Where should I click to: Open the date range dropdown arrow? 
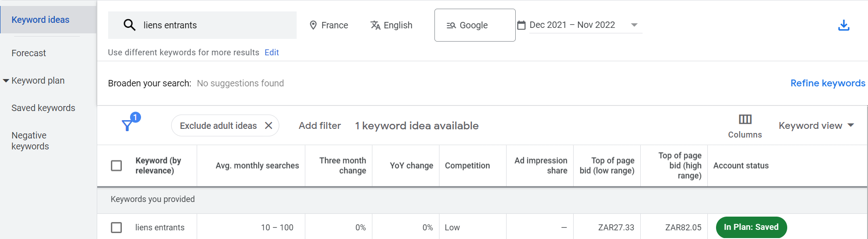pos(634,25)
